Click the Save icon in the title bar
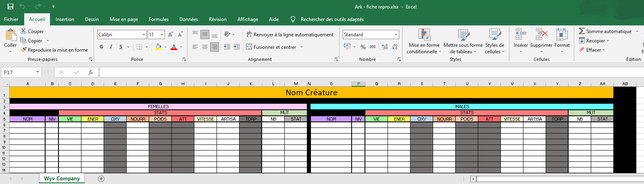Image resolution: width=644 pixels, height=184 pixels. pyautogui.click(x=10, y=6)
